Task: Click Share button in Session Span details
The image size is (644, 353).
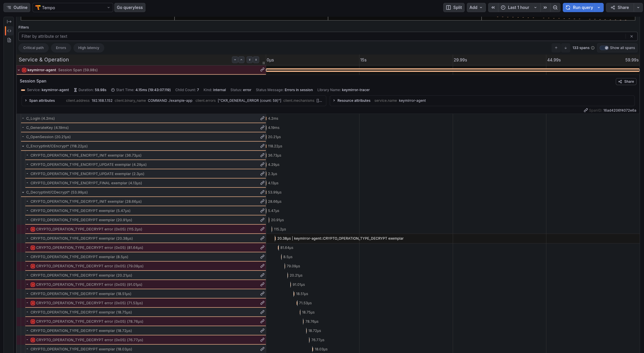Action: (626, 82)
